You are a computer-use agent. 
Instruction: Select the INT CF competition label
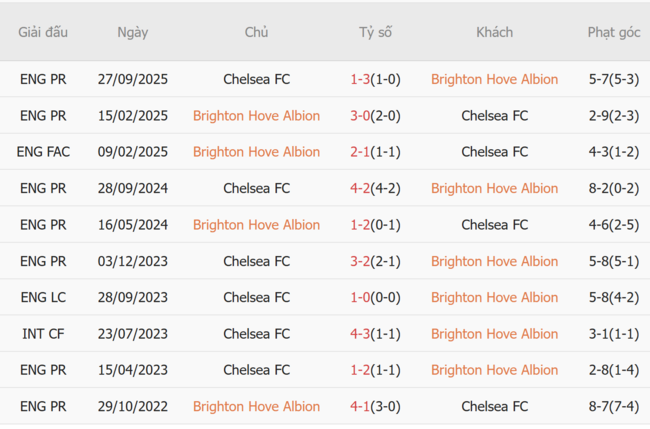(x=43, y=333)
